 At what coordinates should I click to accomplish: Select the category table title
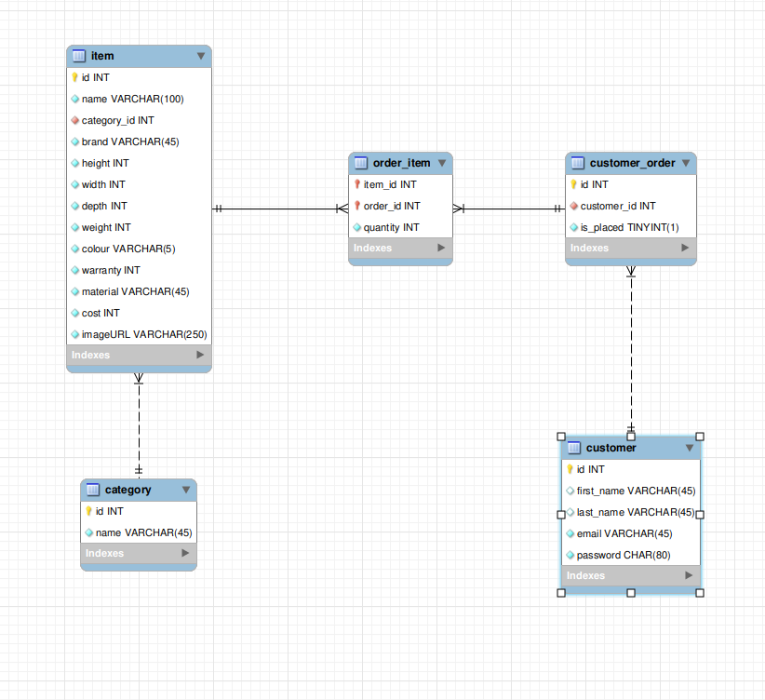pos(127,490)
